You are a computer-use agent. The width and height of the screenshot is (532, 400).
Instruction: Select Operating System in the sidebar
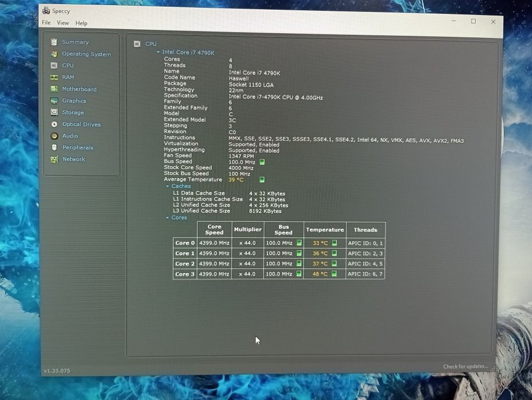86,54
